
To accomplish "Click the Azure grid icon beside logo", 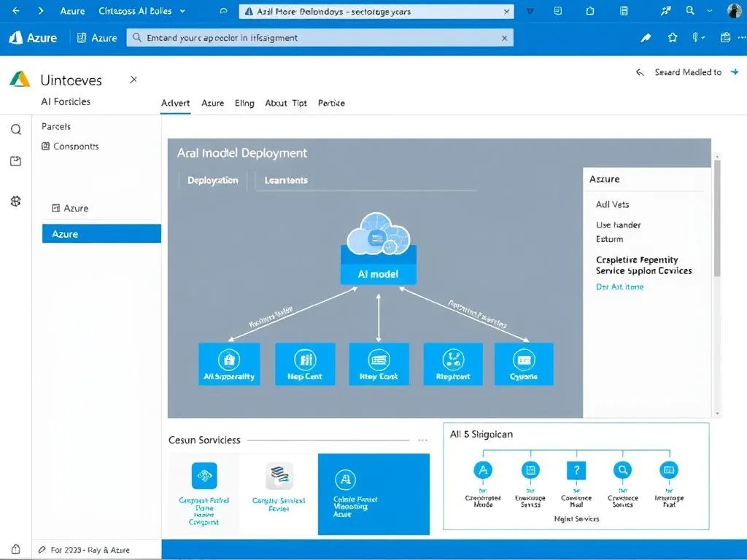I will coord(82,38).
